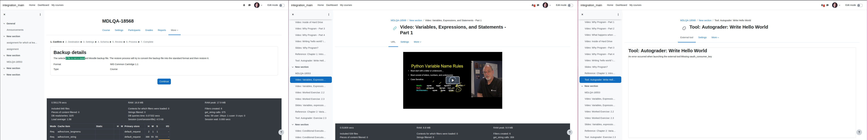Open the messaging icon in middle window
Screen dimensions: 868x140
click(x=538, y=5)
